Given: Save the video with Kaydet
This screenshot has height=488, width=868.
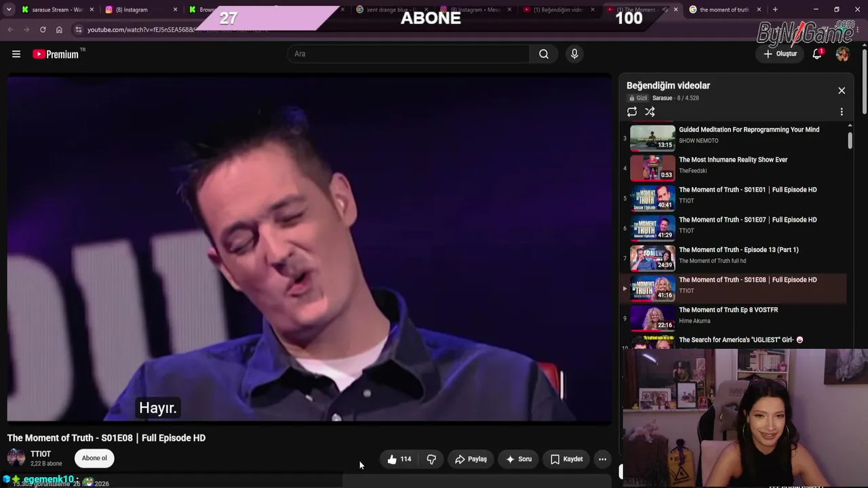Looking at the screenshot, I should (567, 459).
